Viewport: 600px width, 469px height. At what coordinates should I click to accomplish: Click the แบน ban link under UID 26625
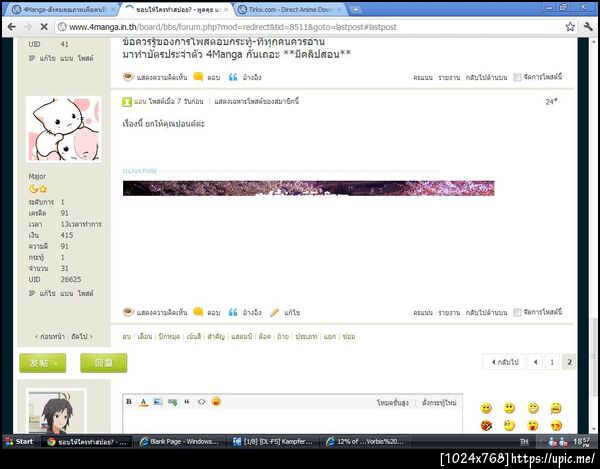[x=66, y=293]
